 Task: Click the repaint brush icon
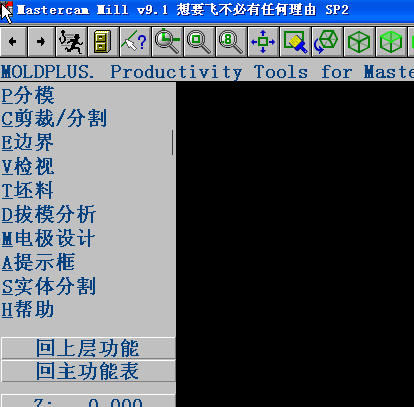295,42
